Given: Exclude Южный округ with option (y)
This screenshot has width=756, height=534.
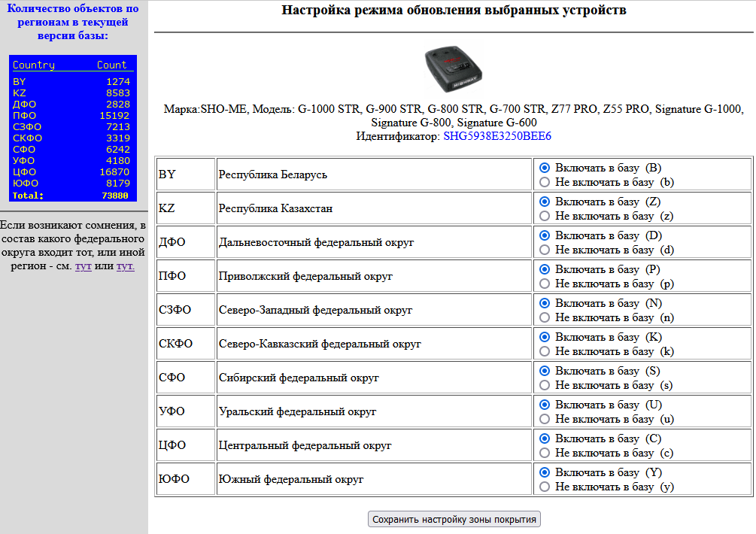Looking at the screenshot, I should (x=545, y=487).
